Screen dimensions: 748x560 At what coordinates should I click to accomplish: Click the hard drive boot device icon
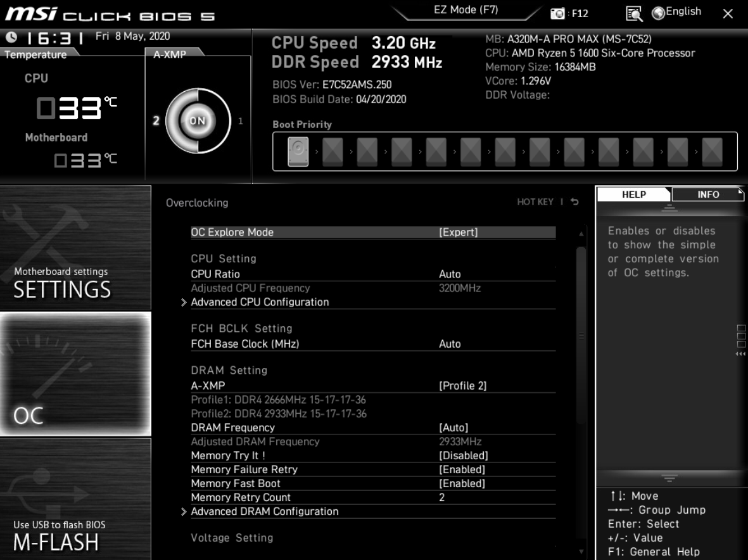click(298, 151)
